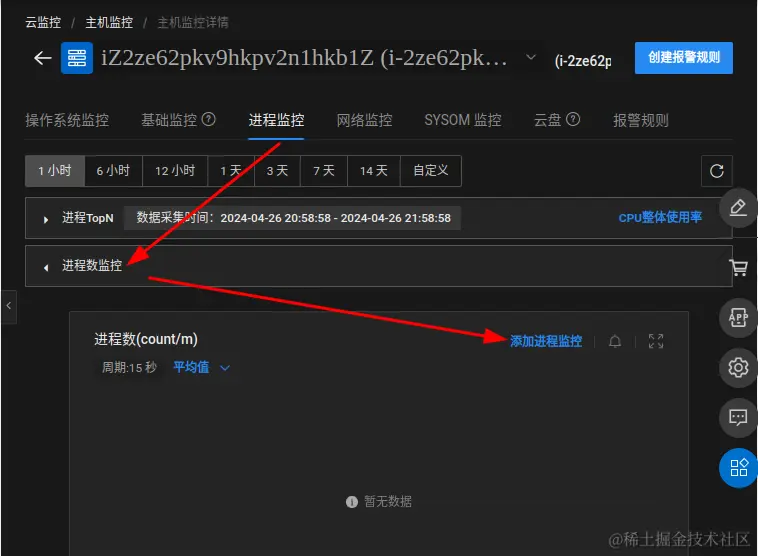
Task: Expand the 进程TopN section
Action: [x=46, y=219]
